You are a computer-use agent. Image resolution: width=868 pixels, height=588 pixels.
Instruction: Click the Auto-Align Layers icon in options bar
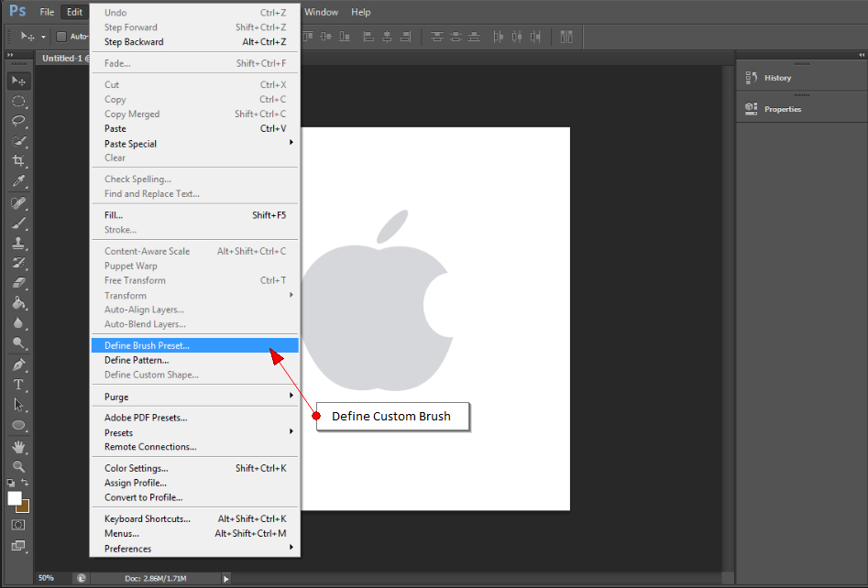click(x=566, y=37)
